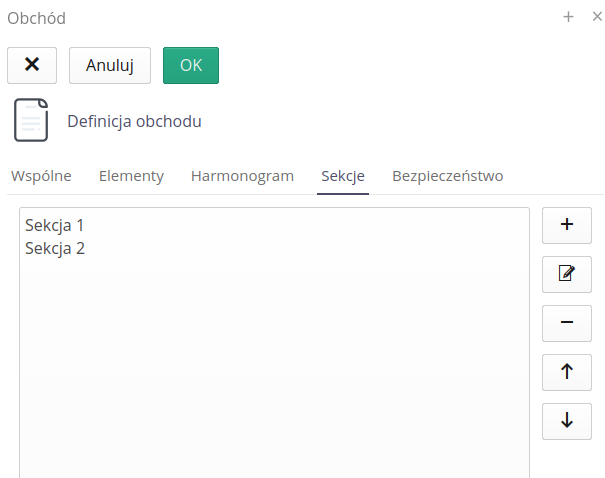Click the bold X discard button

pos(32,65)
